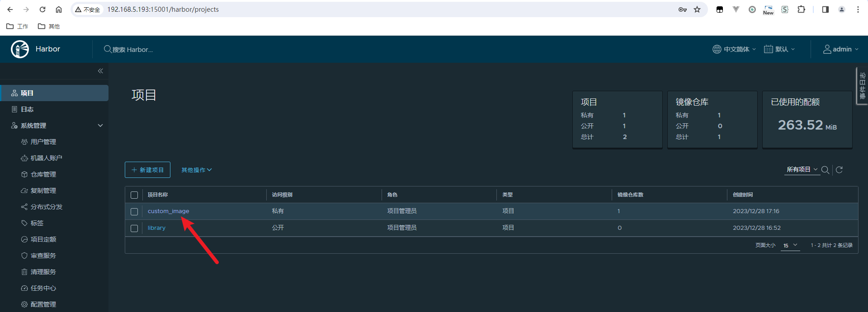Viewport: 868px width, 312px height.
Task: Click the browser address bar URL
Action: (x=163, y=9)
